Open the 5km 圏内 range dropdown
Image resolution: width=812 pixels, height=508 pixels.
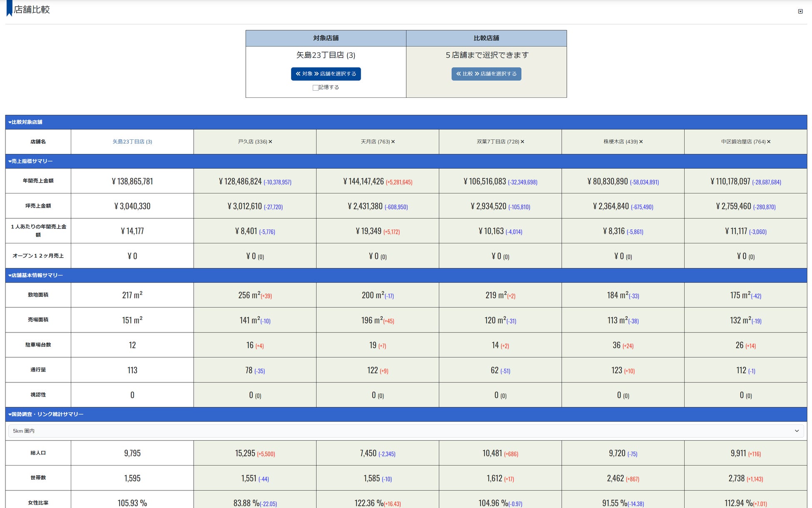tap(406, 431)
